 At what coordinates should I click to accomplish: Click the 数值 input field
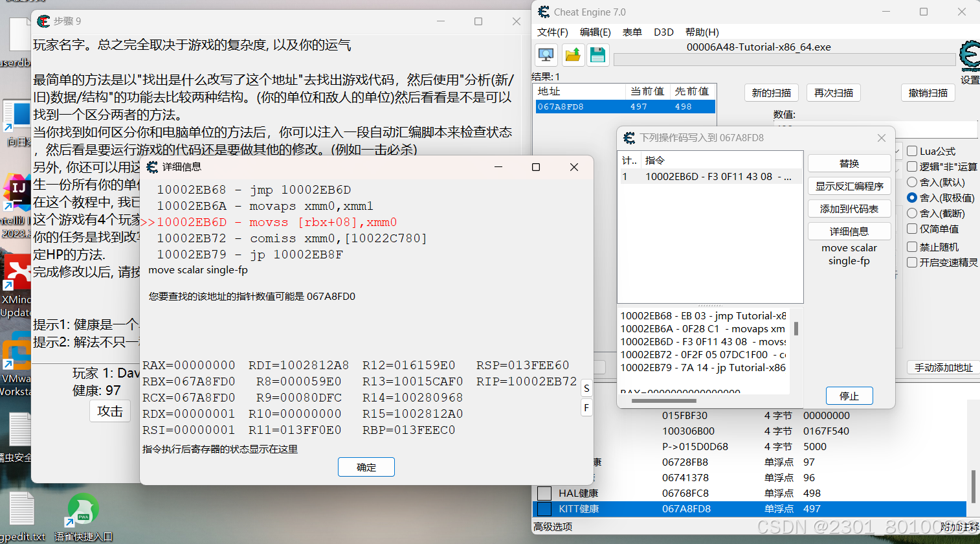tap(875, 129)
